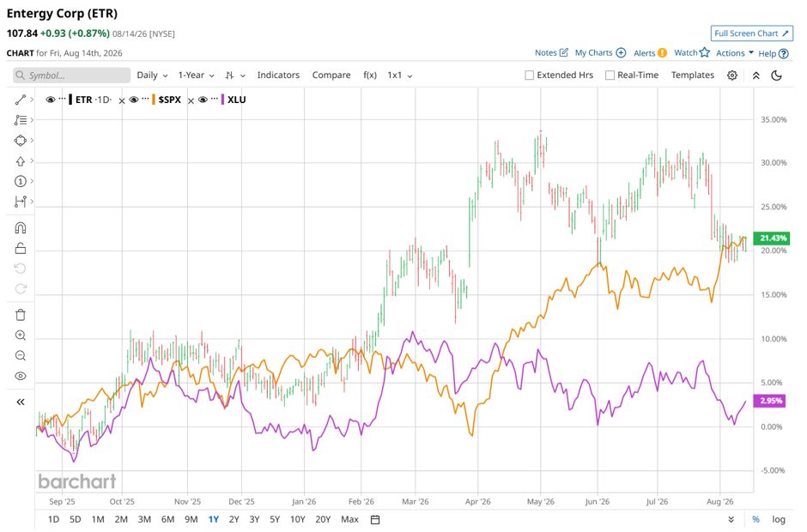807x532 pixels.
Task: Select the 1D time range
Action: tap(53, 520)
